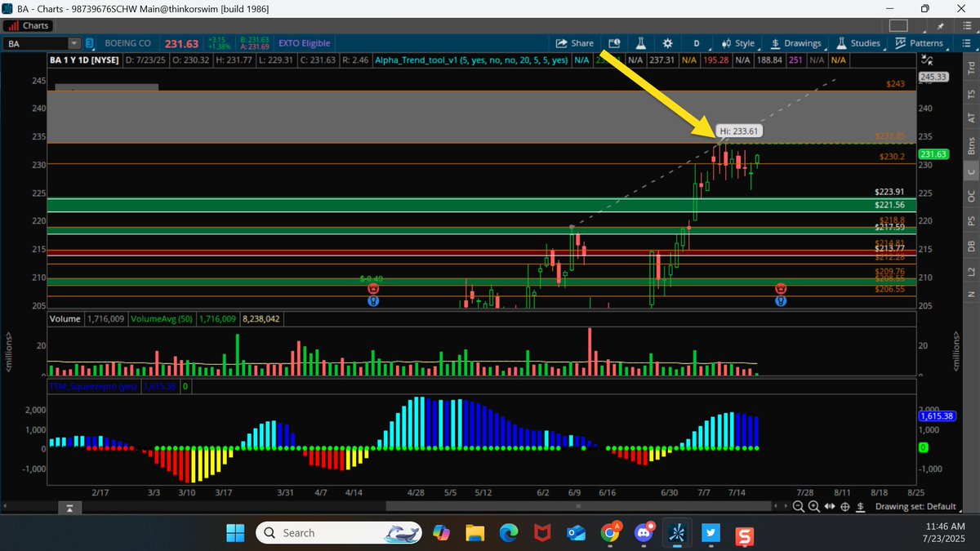Image resolution: width=980 pixels, height=551 pixels.
Task: Open the PS sidebar tab
Action: [x=970, y=221]
